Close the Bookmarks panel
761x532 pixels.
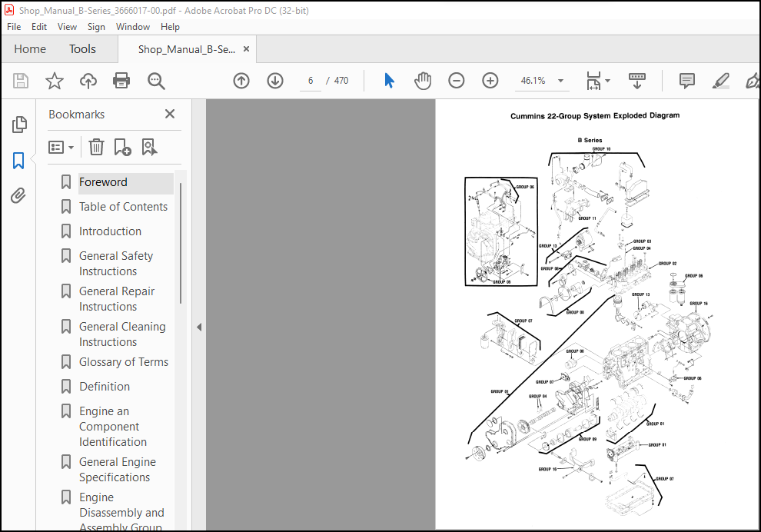pyautogui.click(x=169, y=114)
